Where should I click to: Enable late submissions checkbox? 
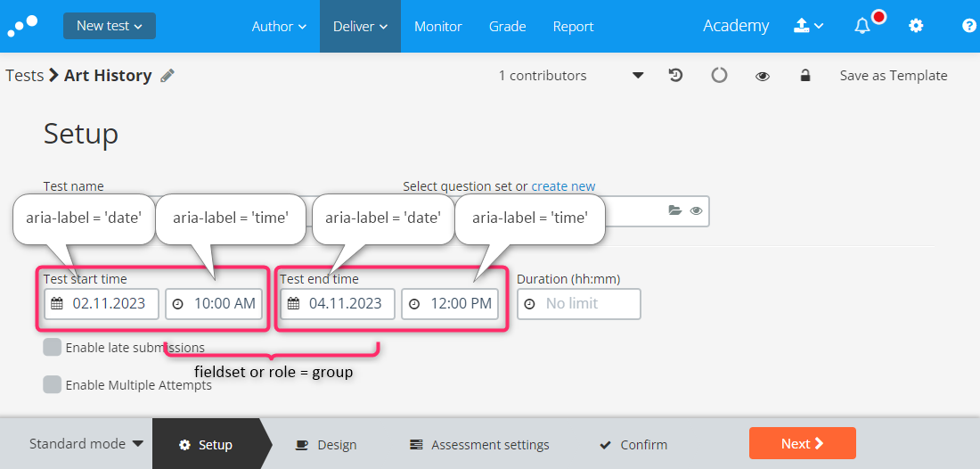coord(52,347)
